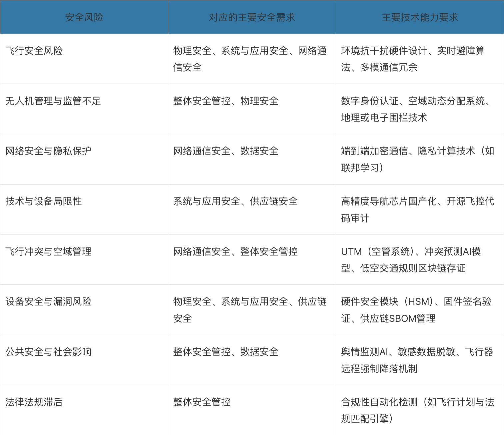Click the 端到端加密通信 cell
Screen dimensions: 504x435
(417, 159)
